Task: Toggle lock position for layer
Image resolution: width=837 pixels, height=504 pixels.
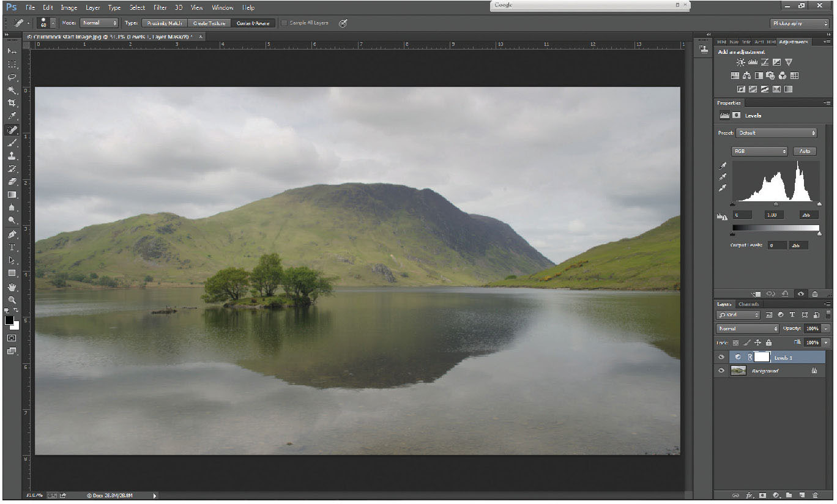Action: [757, 343]
